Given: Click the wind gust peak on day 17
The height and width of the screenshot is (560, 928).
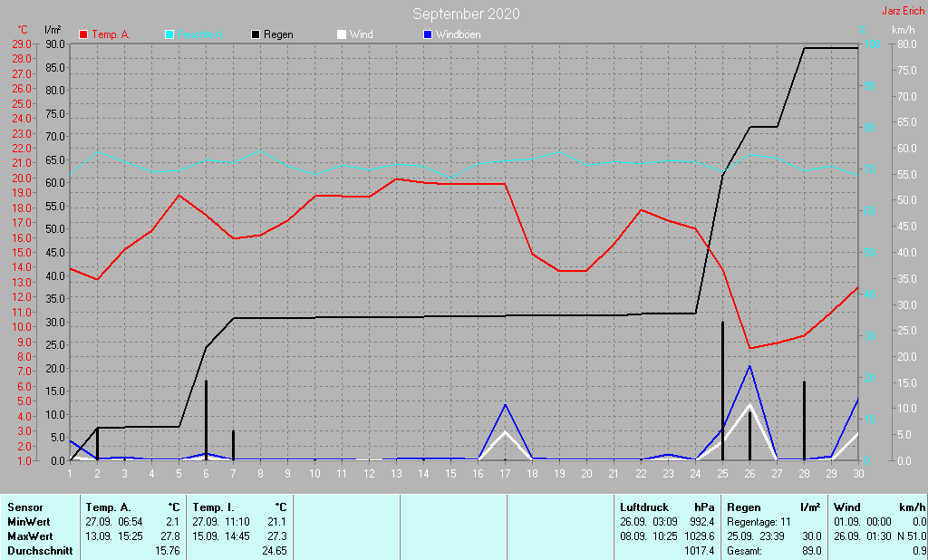Looking at the screenshot, I should pos(505,404).
